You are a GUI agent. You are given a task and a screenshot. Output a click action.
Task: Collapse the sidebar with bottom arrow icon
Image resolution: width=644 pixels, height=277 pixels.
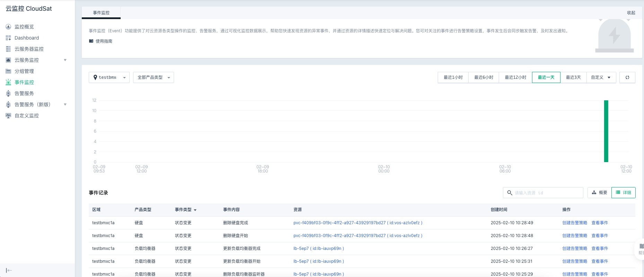(x=9, y=270)
